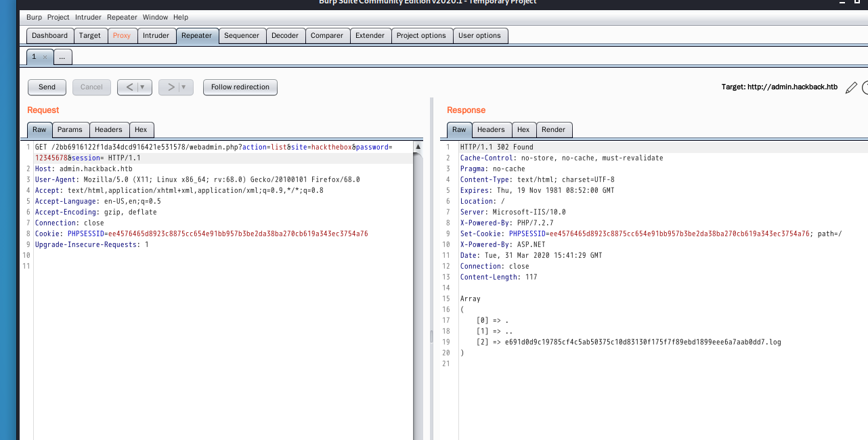
Task: Select the Response Raw tab
Action: click(x=459, y=129)
